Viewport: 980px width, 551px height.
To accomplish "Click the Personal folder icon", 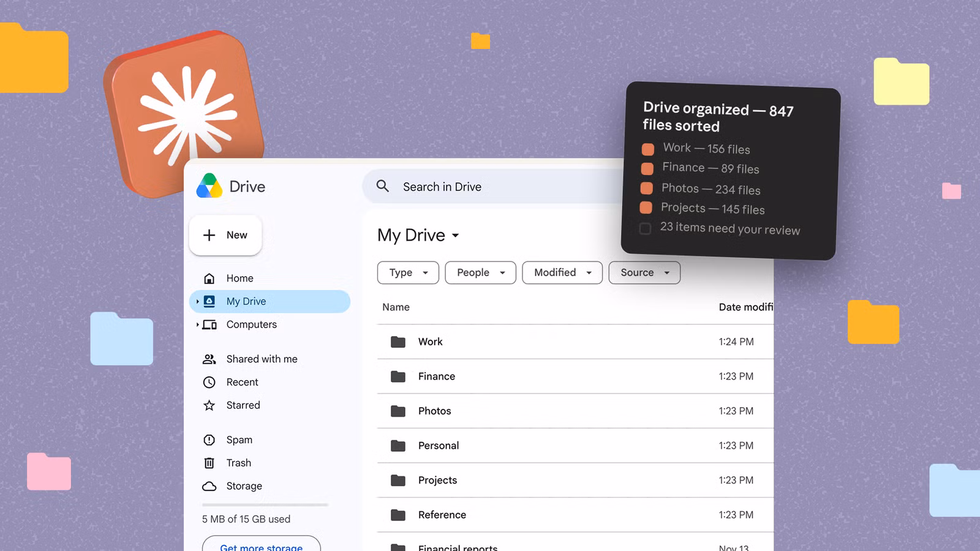I will coord(398,446).
